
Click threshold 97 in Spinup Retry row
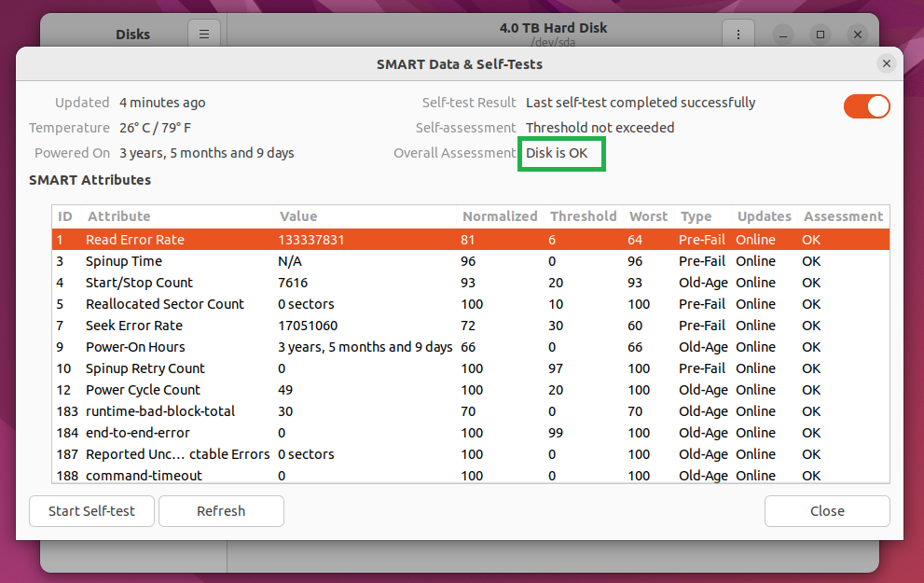click(556, 368)
